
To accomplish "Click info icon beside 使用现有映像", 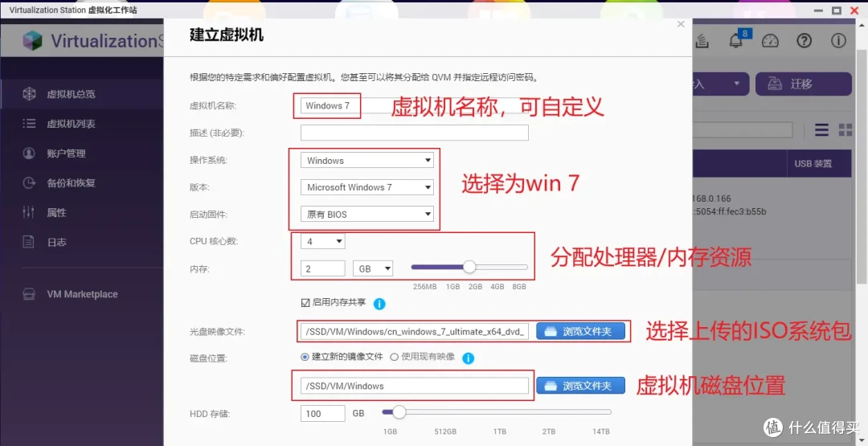I will 468,358.
